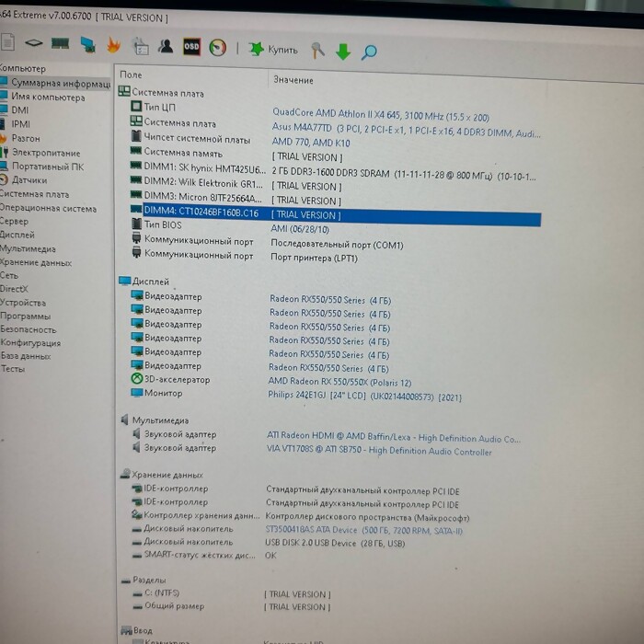Viewport: 644px width, 644px height.
Task: Select DMI in the sidebar
Action: [x=20, y=110]
